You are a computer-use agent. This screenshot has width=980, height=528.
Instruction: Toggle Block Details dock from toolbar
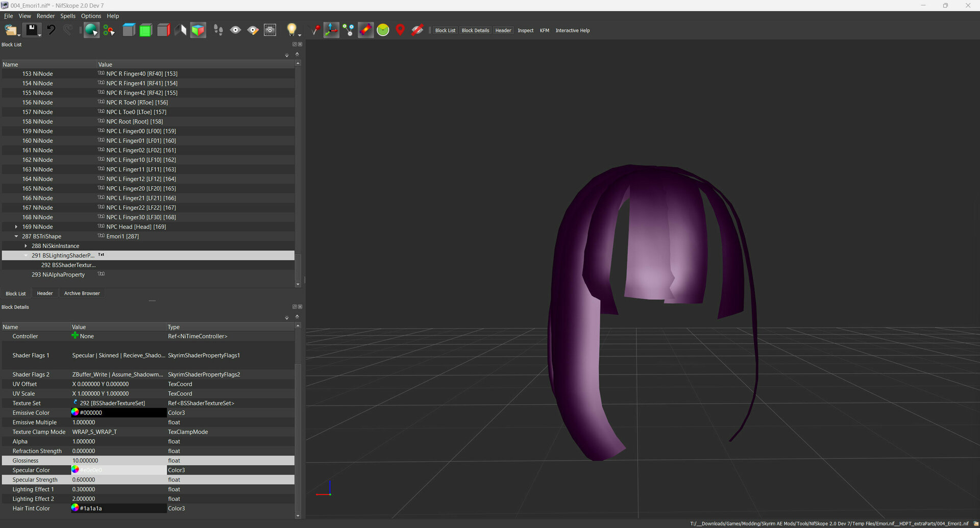click(475, 31)
